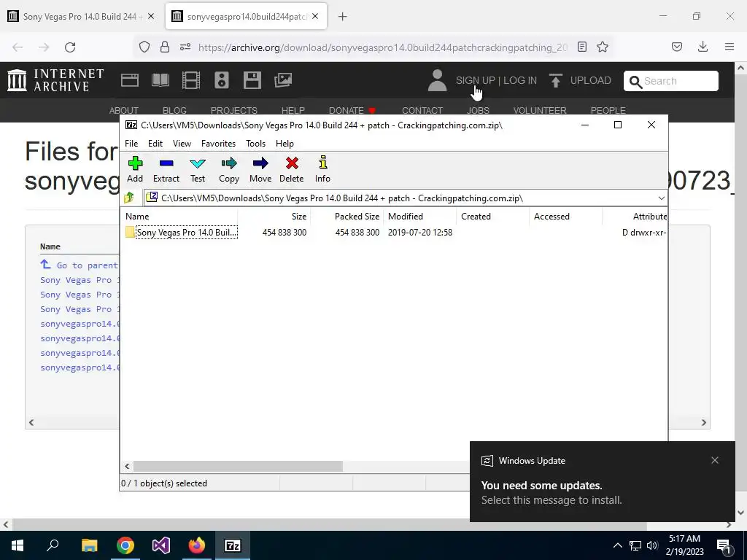Image resolution: width=747 pixels, height=560 pixels.
Task: Click Go to parent directory link
Action: (79, 265)
